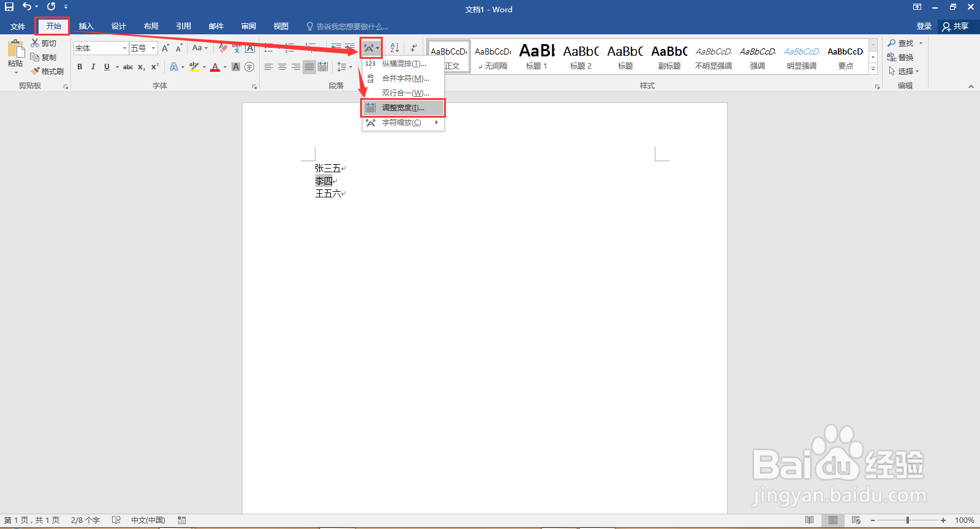The width and height of the screenshot is (980, 529).
Task: Toggle italic formatting
Action: tap(93, 67)
